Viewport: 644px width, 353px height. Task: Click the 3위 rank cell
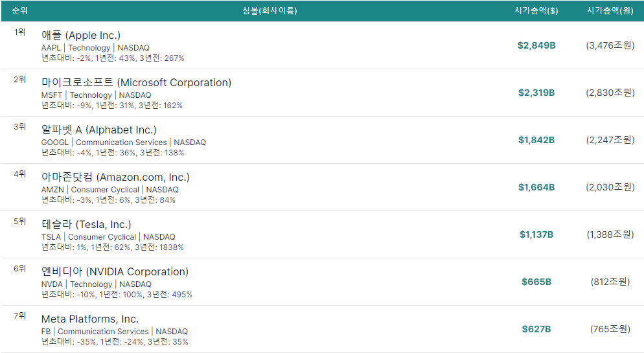tap(19, 126)
